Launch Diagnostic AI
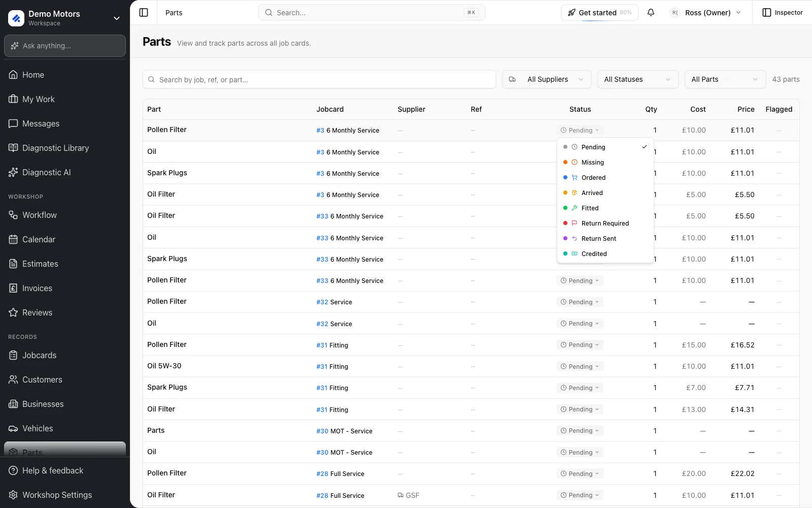The image size is (812, 508). click(x=65, y=172)
